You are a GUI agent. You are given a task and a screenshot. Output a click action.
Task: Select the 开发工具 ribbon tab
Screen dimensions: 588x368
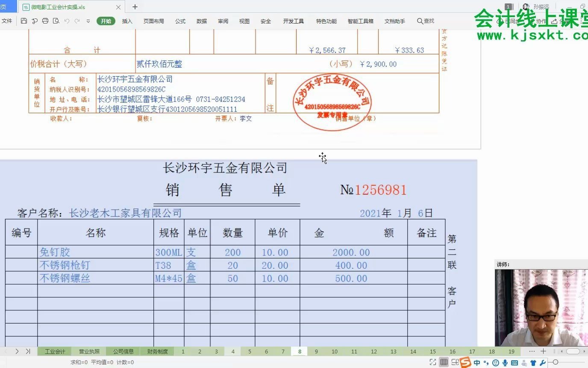[294, 21]
